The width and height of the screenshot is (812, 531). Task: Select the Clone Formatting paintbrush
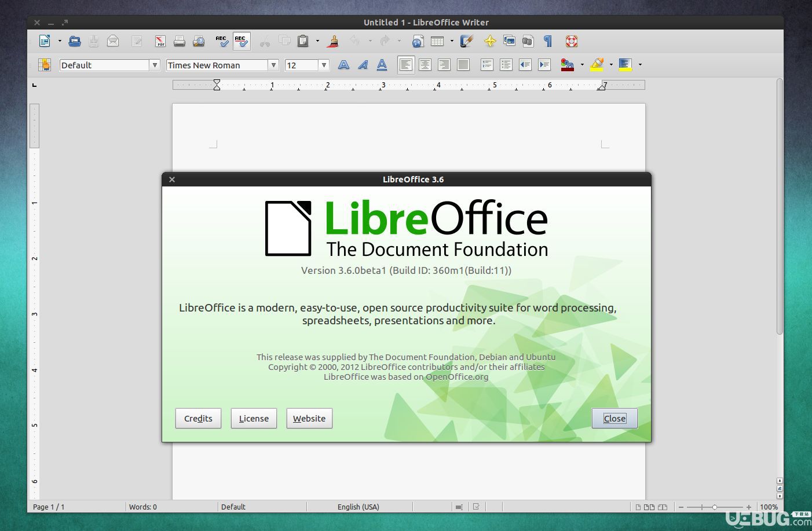coord(333,41)
